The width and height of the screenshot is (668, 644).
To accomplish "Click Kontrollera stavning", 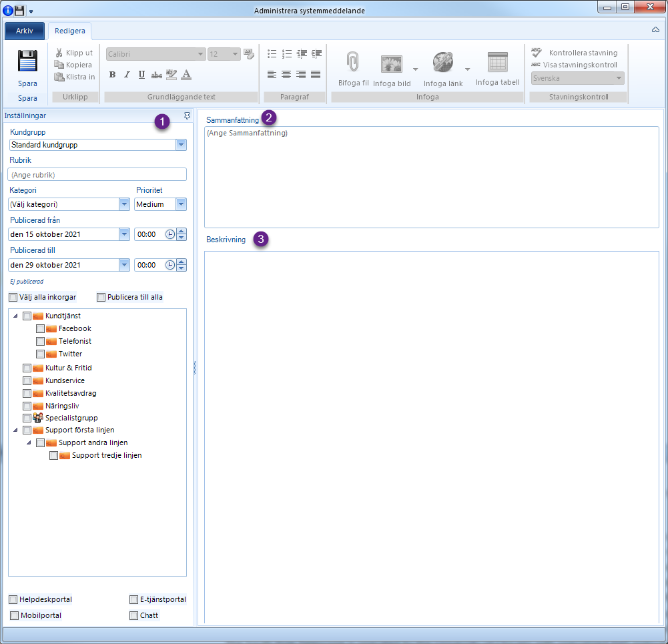I will tap(575, 53).
